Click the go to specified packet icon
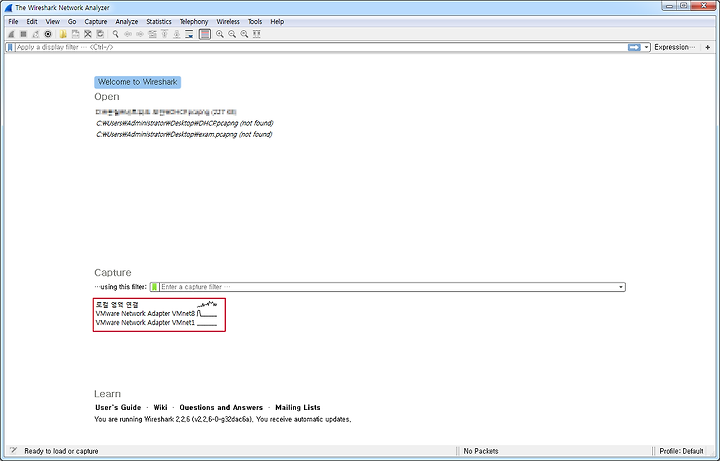The image size is (720, 461). click(152, 34)
